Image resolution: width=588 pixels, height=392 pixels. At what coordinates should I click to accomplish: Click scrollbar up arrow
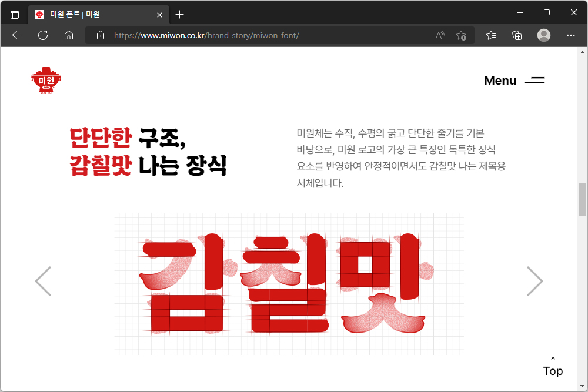(x=582, y=52)
